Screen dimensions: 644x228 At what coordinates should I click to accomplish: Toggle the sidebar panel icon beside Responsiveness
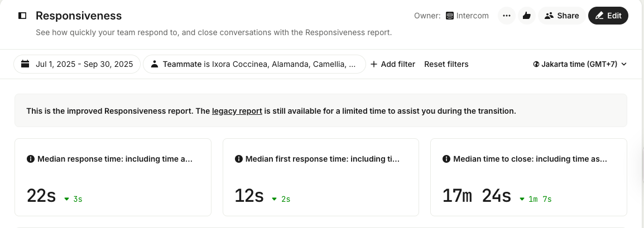[x=22, y=16]
